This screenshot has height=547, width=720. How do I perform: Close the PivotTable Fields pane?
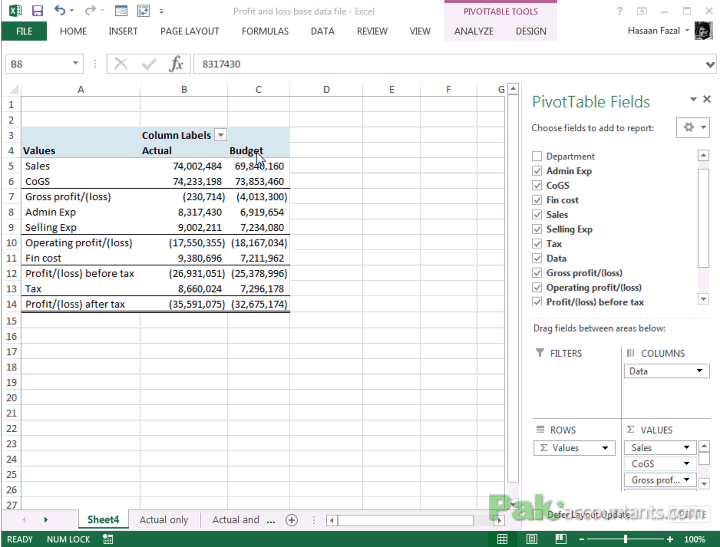[x=707, y=99]
